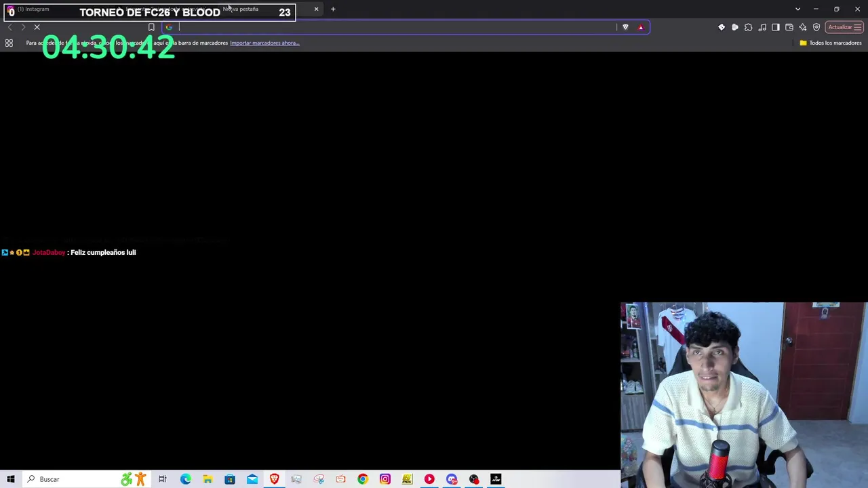Image resolution: width=868 pixels, height=488 pixels.
Task: Expand the tab search chevron
Action: click(x=797, y=9)
